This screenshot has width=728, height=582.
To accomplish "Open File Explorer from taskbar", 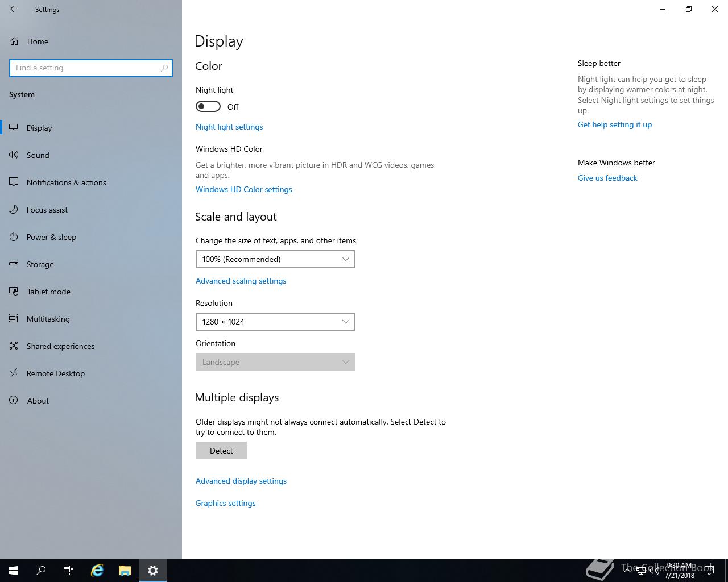I will tap(125, 571).
